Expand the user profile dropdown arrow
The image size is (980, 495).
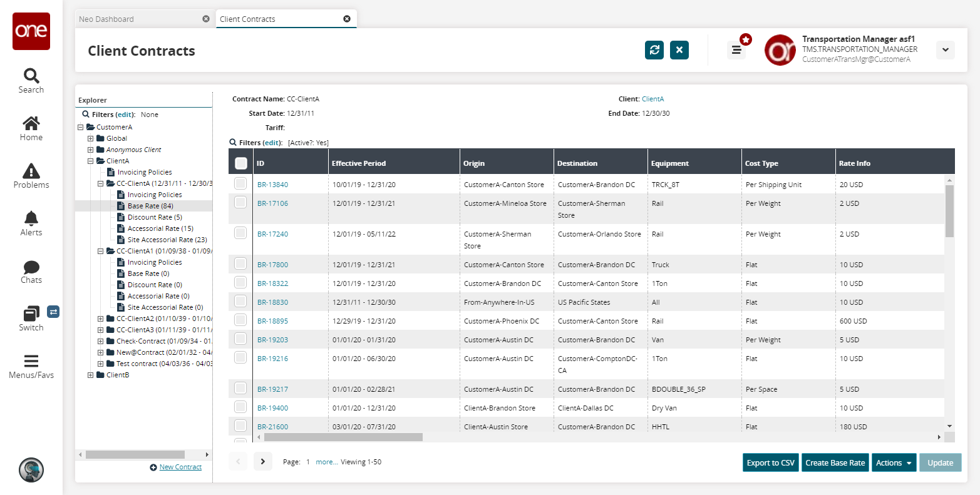tap(945, 50)
